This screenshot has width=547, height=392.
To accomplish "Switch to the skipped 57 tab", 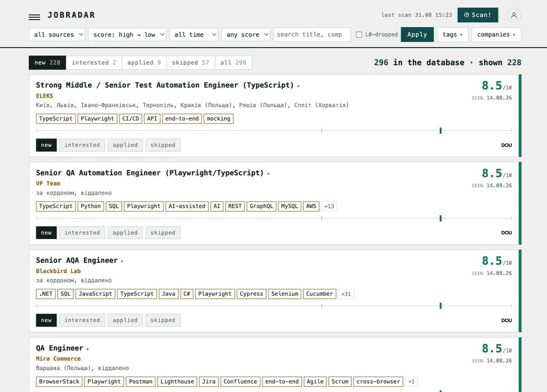I will (191, 63).
